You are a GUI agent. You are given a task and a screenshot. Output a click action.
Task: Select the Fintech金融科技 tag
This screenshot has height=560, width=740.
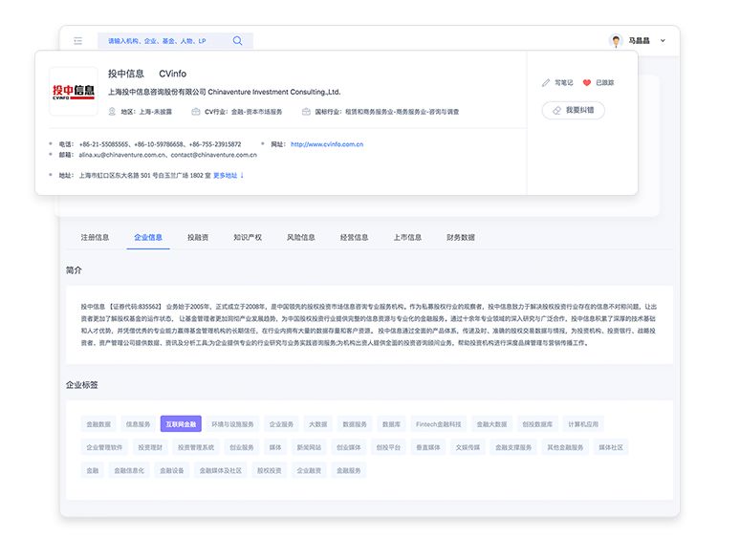tap(439, 424)
